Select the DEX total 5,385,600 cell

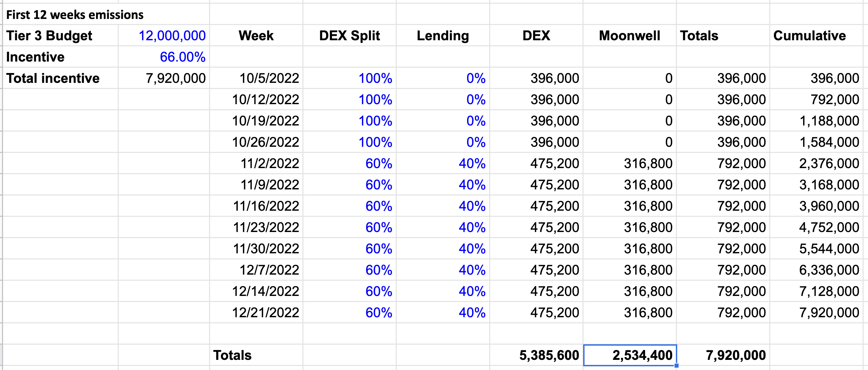click(x=549, y=355)
